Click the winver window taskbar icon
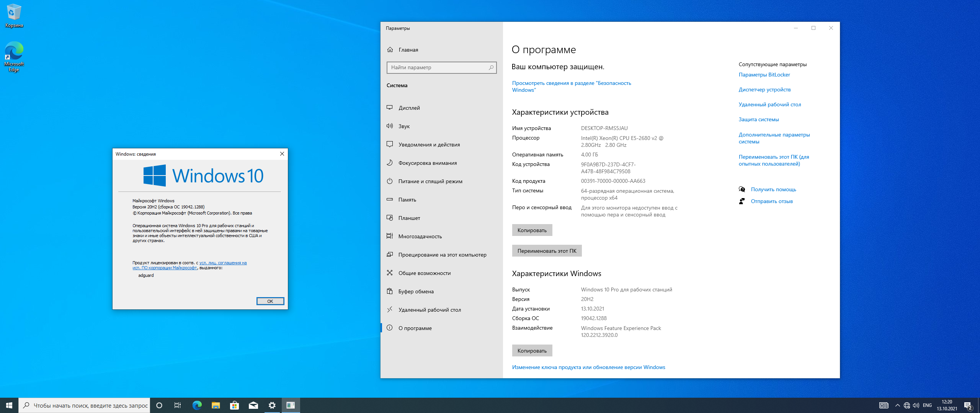Screen dimensions: 980x413 click(x=291, y=405)
